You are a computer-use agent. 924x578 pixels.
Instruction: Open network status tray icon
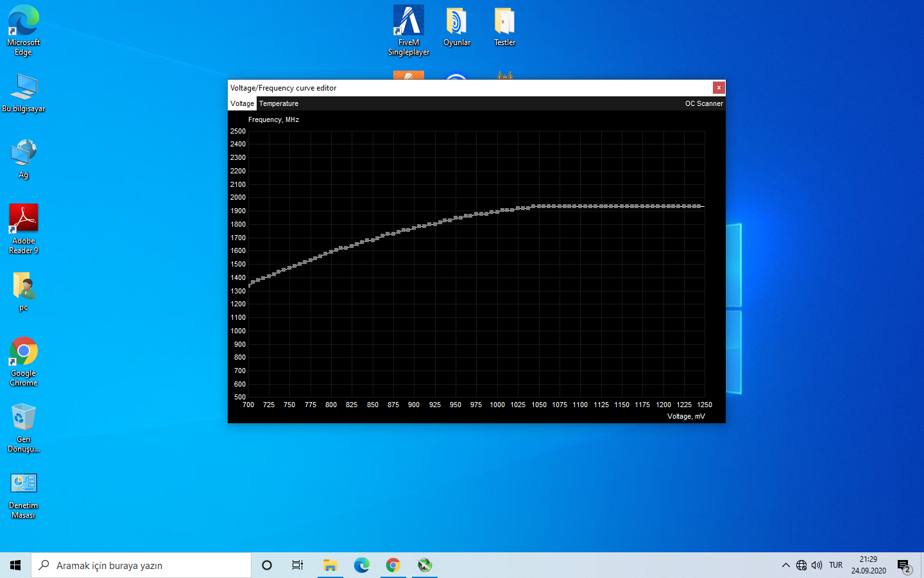801,565
